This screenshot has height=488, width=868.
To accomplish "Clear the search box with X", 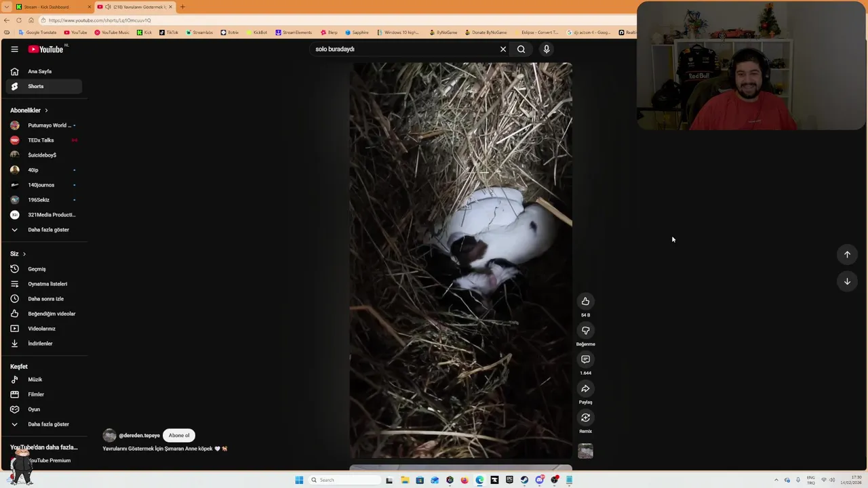I will click(x=503, y=49).
